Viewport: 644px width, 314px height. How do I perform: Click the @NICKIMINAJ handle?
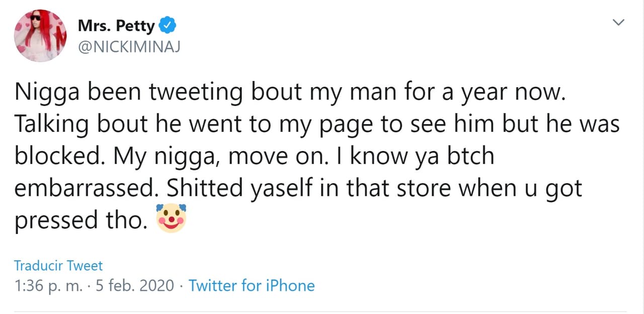(x=129, y=46)
